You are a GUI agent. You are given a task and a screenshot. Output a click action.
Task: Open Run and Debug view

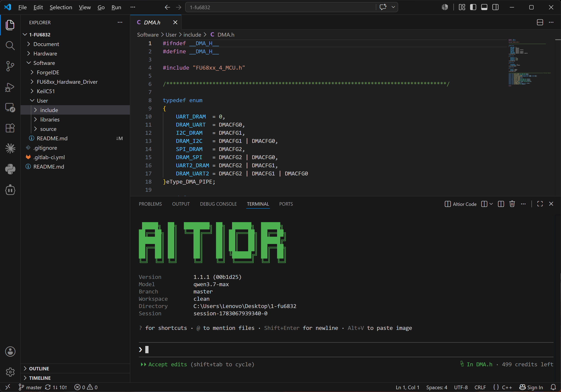pyautogui.click(x=10, y=87)
